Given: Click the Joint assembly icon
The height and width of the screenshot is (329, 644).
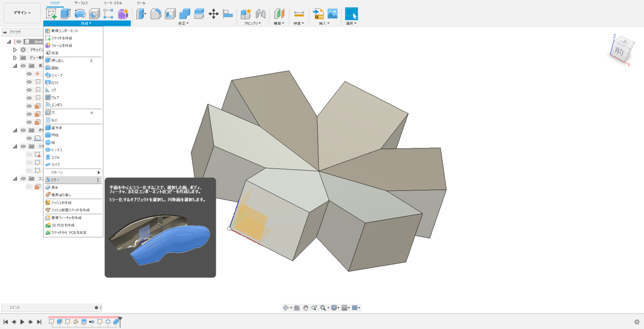Looking at the screenshot, I should tap(261, 14).
